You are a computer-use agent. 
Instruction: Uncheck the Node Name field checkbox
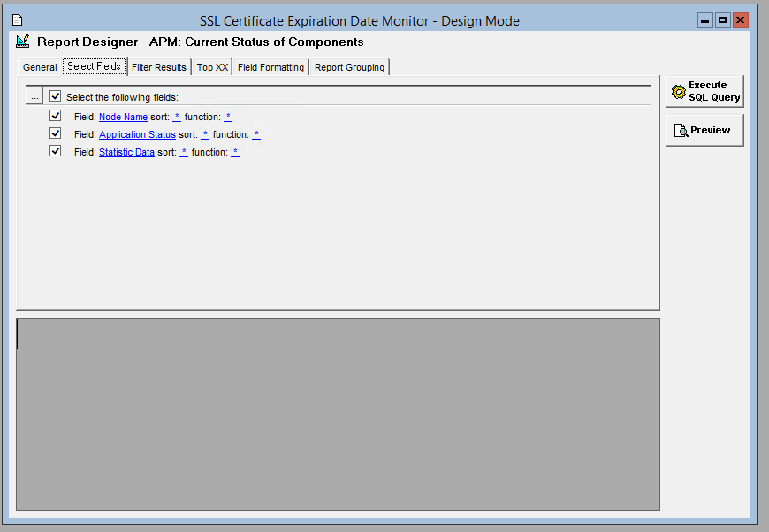56,116
